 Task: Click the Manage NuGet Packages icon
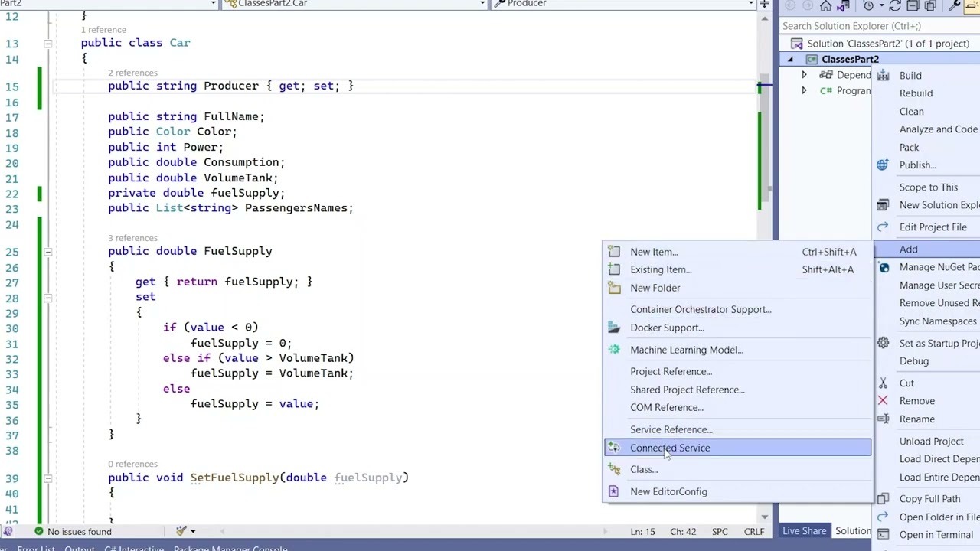coord(884,267)
